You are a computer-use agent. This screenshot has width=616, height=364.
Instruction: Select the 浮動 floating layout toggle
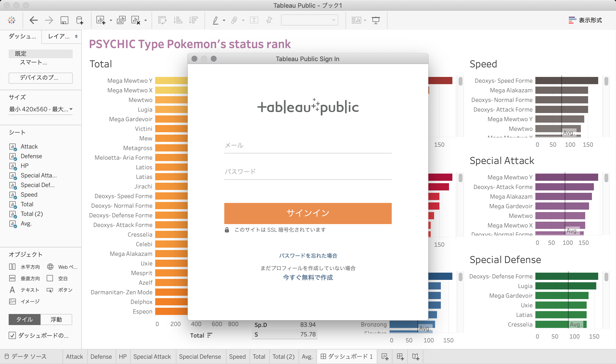(x=56, y=319)
